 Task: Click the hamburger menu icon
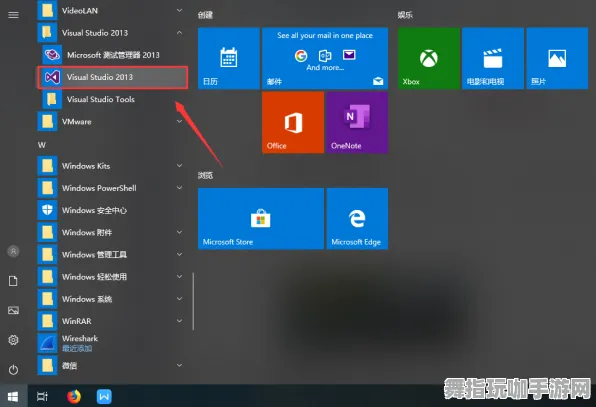coord(13,15)
